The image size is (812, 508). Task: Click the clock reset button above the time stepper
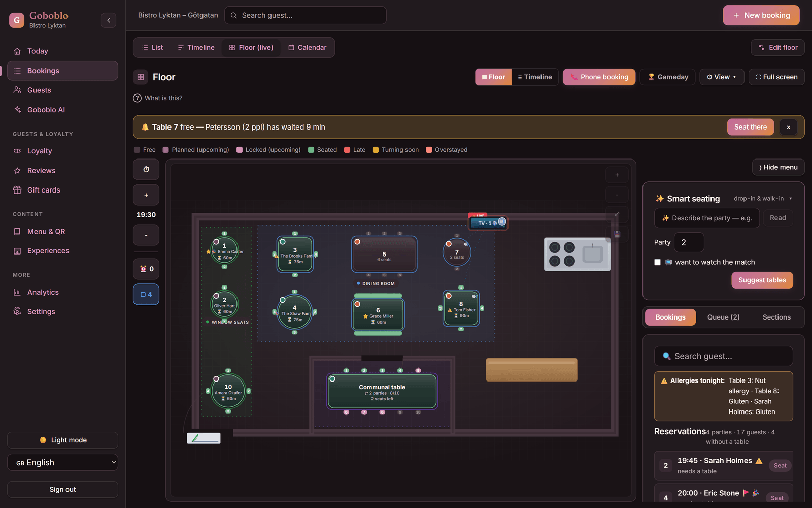pyautogui.click(x=146, y=169)
